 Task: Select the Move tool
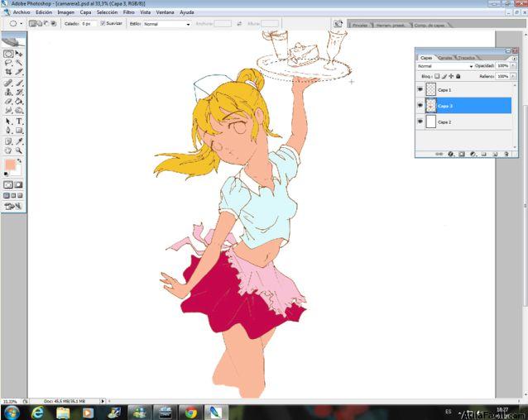19,54
